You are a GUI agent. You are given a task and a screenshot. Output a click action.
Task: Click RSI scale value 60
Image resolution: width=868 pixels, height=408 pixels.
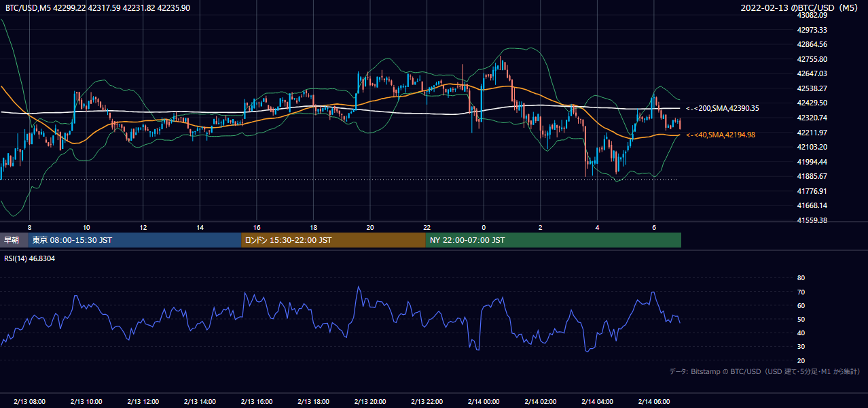[x=801, y=305]
